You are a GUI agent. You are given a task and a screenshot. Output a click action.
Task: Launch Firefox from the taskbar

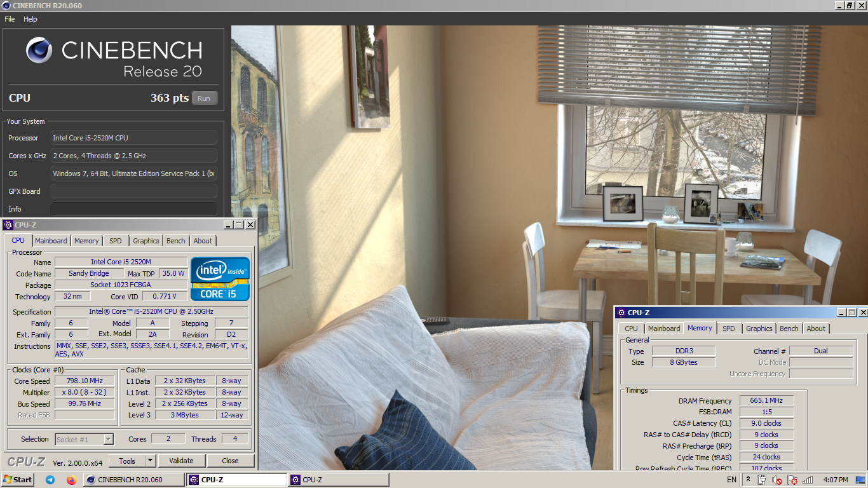[71, 480]
